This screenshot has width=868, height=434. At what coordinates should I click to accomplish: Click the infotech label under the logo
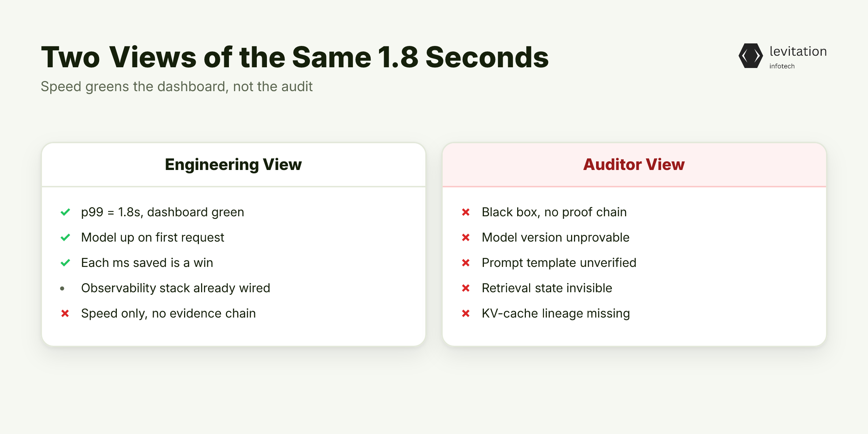pyautogui.click(x=782, y=66)
